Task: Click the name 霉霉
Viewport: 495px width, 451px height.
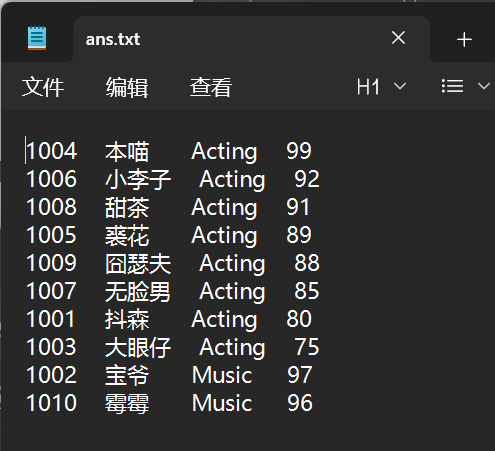Action: click(x=127, y=403)
